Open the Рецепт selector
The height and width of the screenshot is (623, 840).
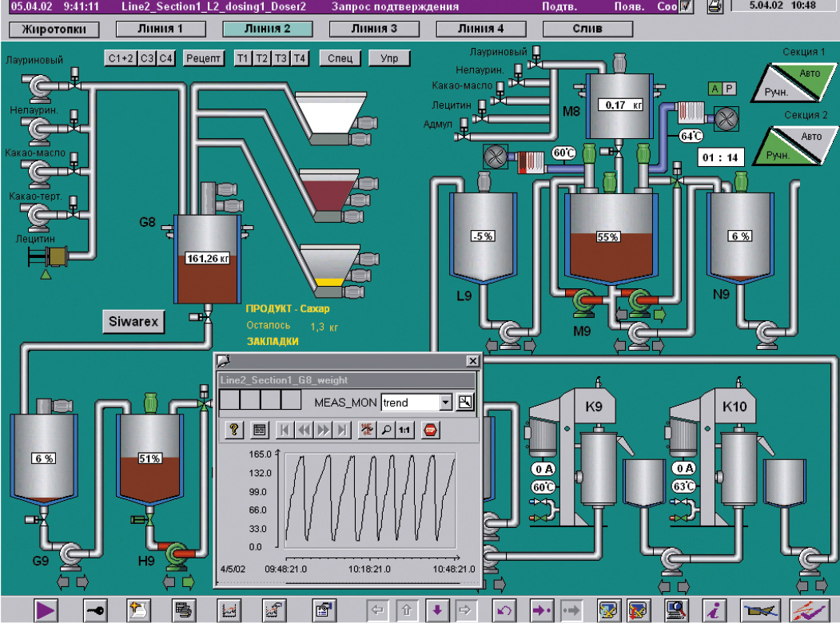pos(205,58)
